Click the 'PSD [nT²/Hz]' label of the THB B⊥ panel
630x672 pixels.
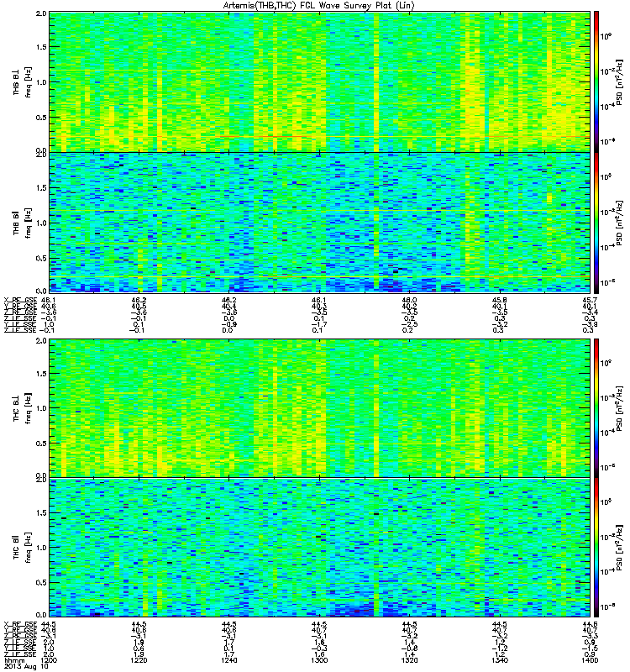[619, 82]
